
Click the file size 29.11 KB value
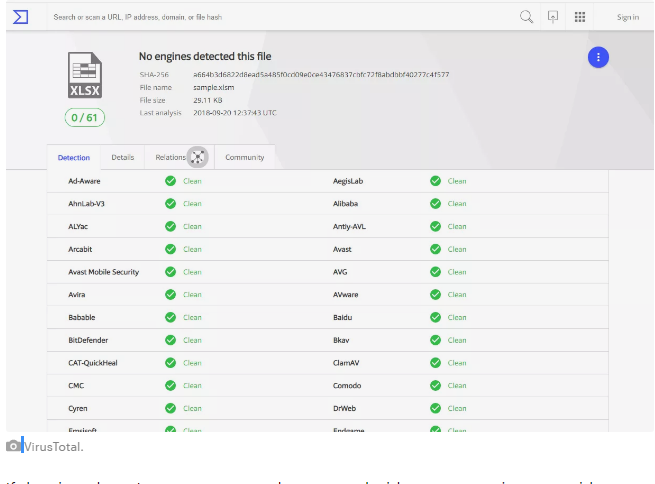pos(208,100)
